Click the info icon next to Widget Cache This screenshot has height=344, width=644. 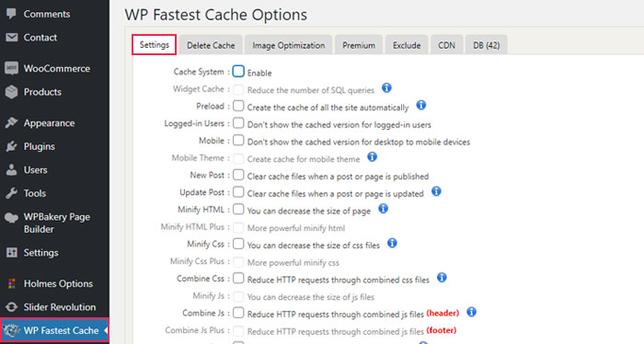point(386,88)
